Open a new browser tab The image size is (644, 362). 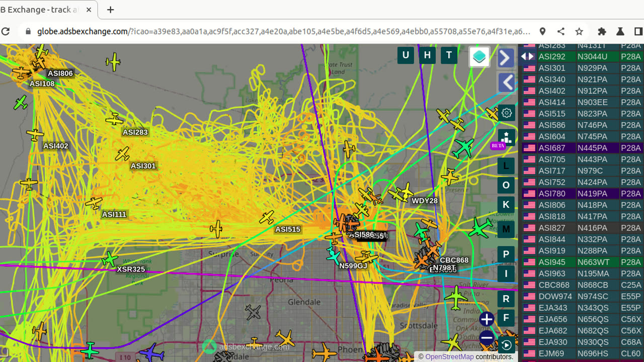[110, 10]
